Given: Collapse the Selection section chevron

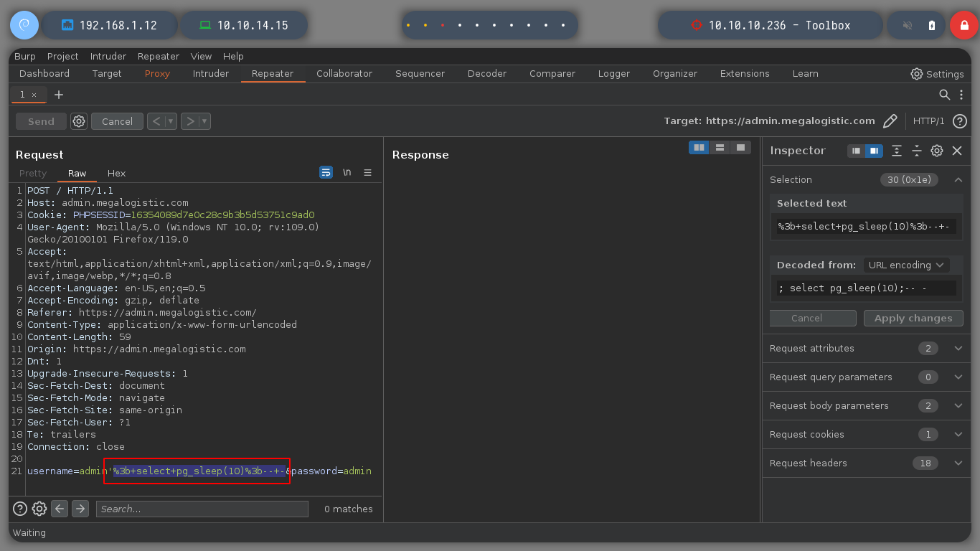Looking at the screenshot, I should 958,180.
